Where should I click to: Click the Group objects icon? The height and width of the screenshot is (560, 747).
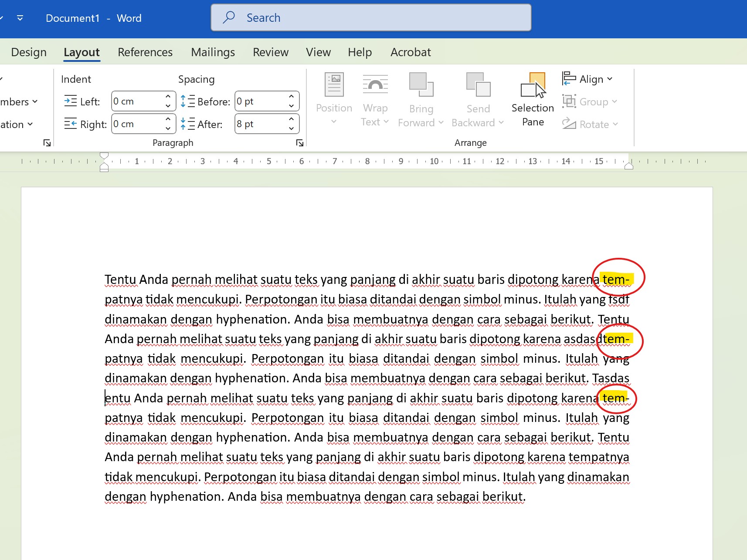click(x=570, y=101)
